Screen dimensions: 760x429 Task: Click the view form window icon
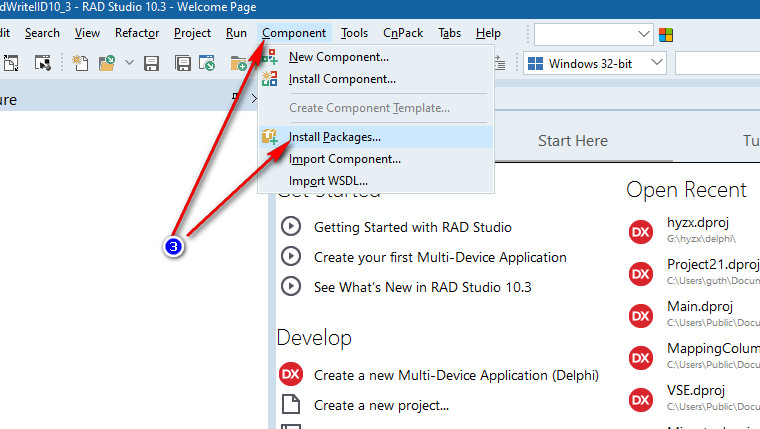tap(43, 63)
